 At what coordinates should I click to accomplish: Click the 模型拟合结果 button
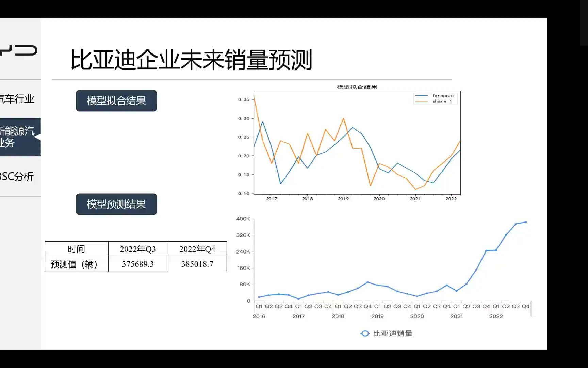point(116,101)
